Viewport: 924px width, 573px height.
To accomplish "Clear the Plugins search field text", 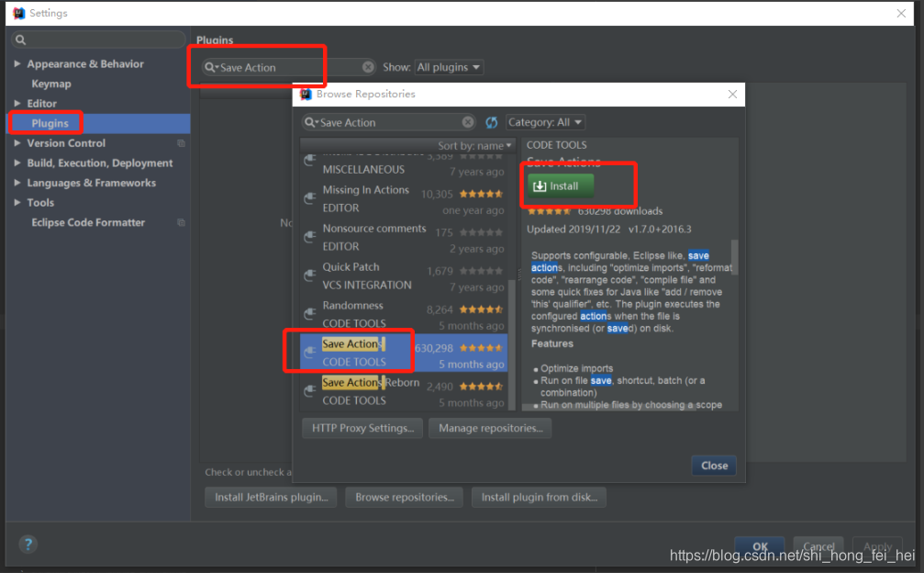I will coord(368,67).
